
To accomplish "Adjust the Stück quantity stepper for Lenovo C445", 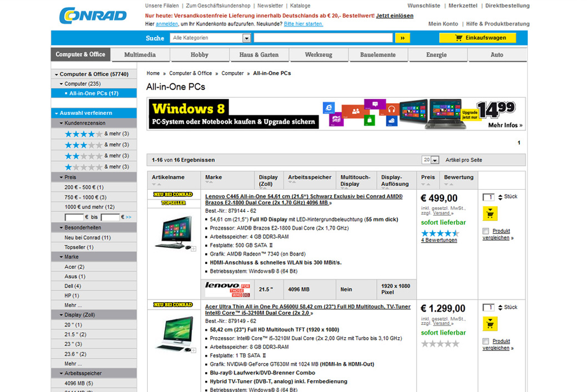I will pyautogui.click(x=500, y=197).
